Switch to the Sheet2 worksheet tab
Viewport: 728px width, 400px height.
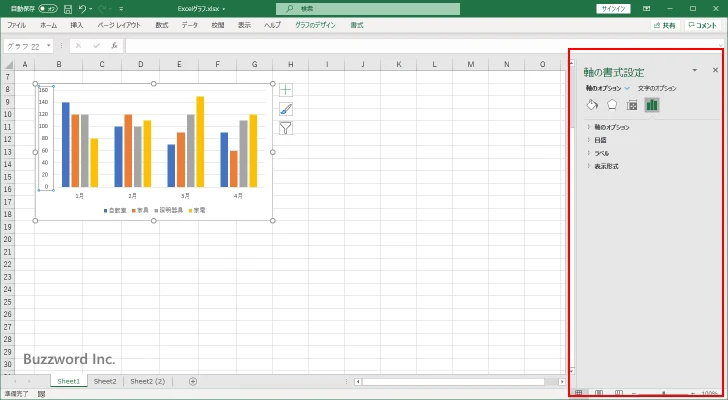pos(105,381)
